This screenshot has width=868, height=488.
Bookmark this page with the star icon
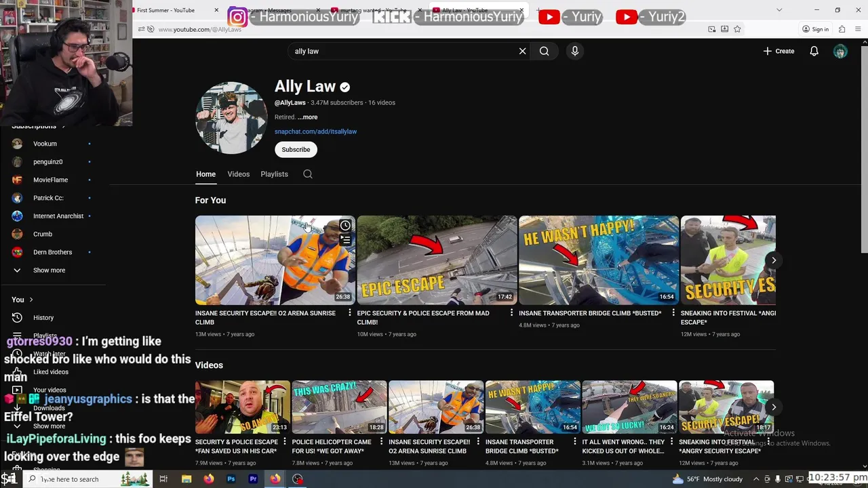tap(737, 29)
